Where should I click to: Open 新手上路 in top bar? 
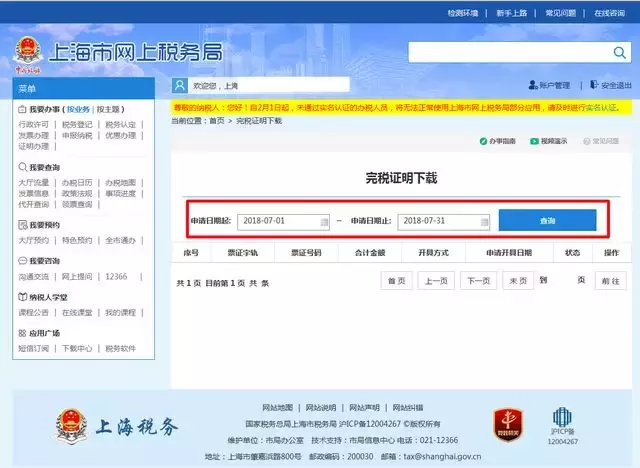coord(511,13)
